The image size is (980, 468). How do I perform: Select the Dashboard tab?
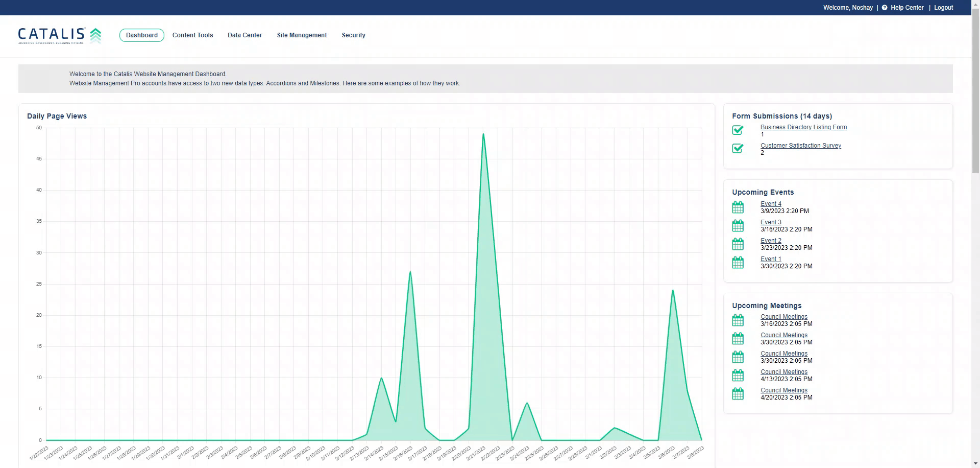pyautogui.click(x=142, y=35)
